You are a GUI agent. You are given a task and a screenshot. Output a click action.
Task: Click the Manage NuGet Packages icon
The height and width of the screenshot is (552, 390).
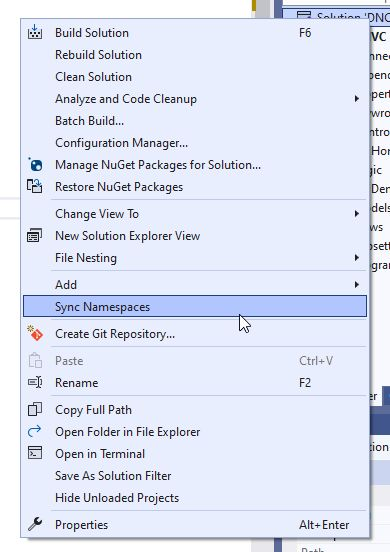(x=35, y=164)
